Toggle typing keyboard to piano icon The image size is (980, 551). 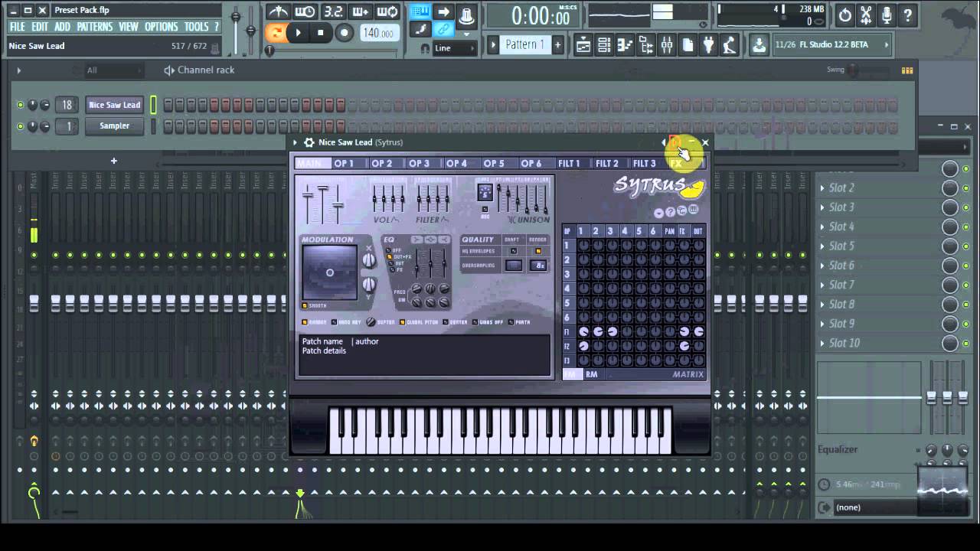click(x=420, y=11)
